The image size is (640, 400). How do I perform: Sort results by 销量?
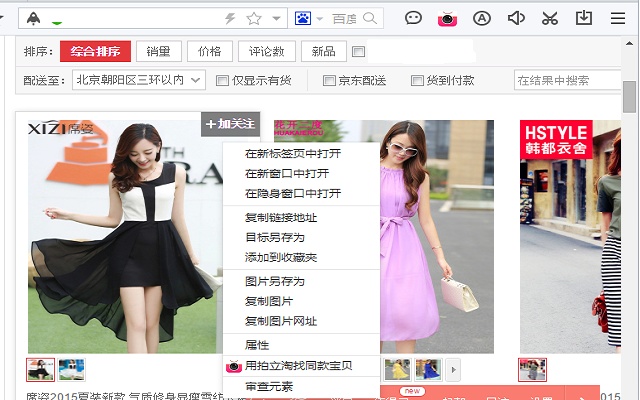coord(158,51)
